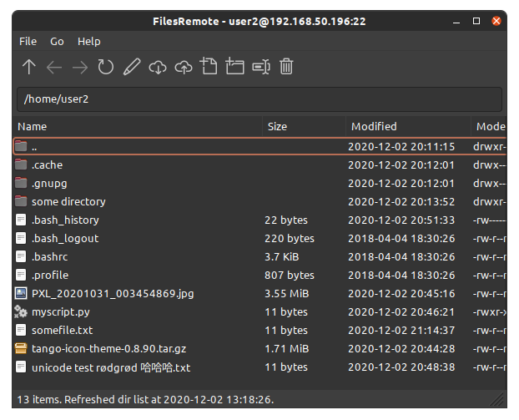The width and height of the screenshot is (519, 420).
Task: Click the rename toolbar icon
Action: pyautogui.click(x=261, y=67)
